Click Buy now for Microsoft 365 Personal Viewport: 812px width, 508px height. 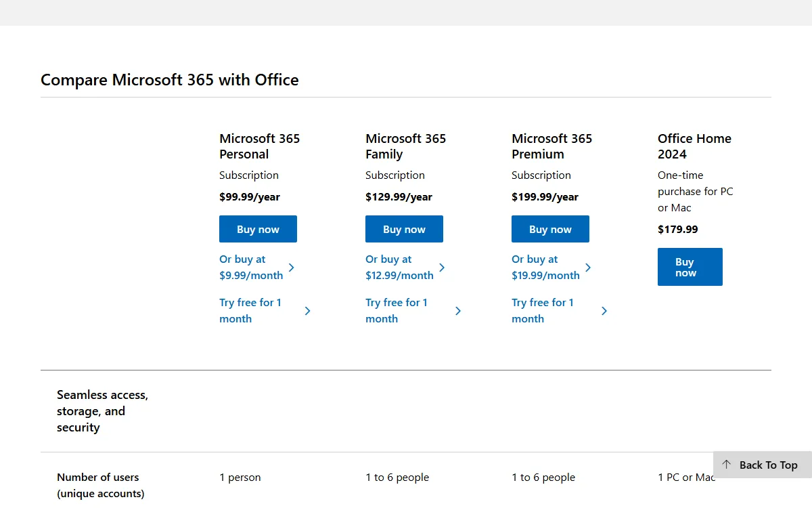[x=258, y=229]
